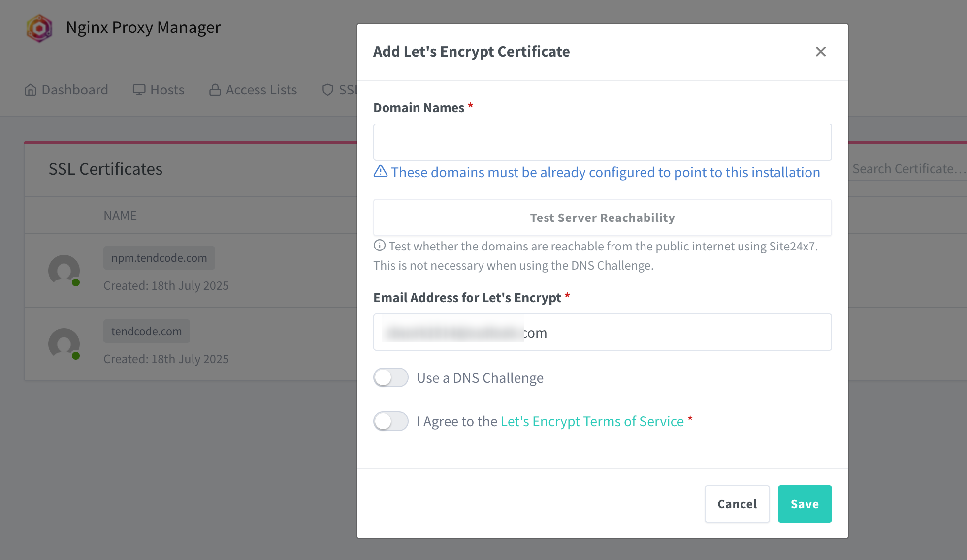Viewport: 967px width, 560px height.
Task: Click the info icon beside reachability note
Action: pos(379,245)
